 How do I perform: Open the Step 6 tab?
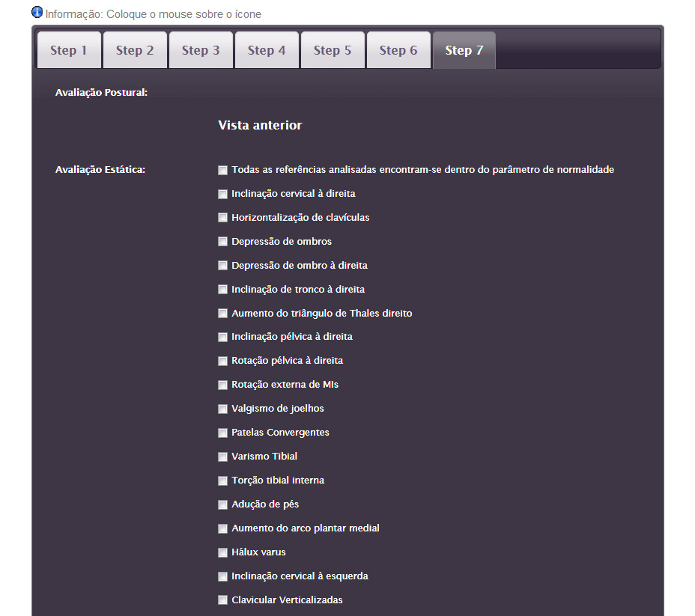398,50
